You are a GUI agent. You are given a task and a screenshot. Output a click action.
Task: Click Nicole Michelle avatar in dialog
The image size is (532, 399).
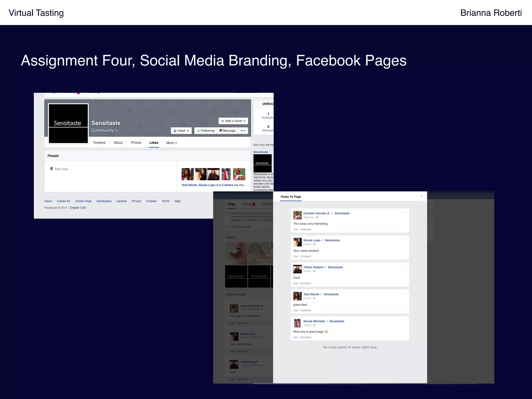[297, 323]
